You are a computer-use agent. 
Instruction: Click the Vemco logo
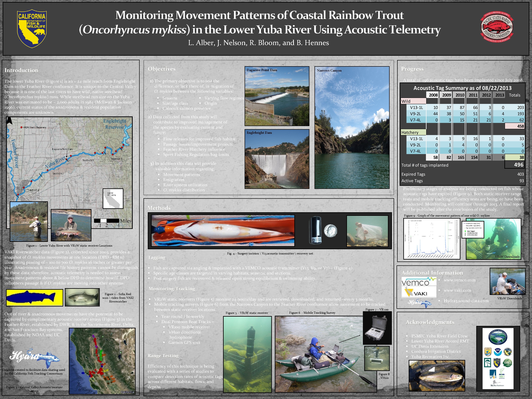[x=419, y=282]
